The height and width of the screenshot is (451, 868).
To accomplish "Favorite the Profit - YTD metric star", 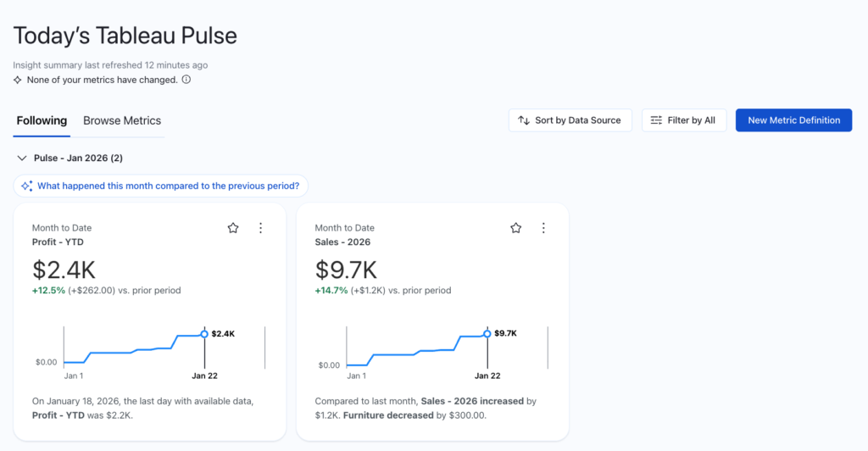I will coord(233,228).
